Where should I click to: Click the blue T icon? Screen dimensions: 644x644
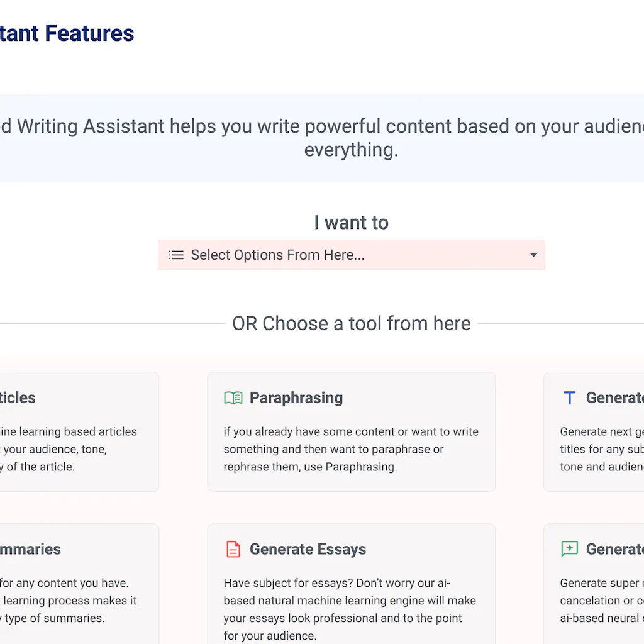(x=569, y=397)
